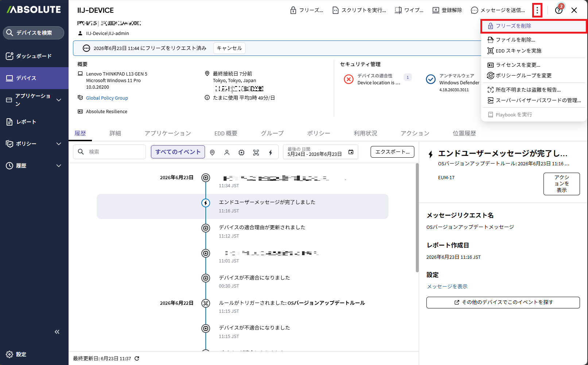Run script via スクリプトを実行 button
The height and width of the screenshot is (365, 588).
(359, 10)
